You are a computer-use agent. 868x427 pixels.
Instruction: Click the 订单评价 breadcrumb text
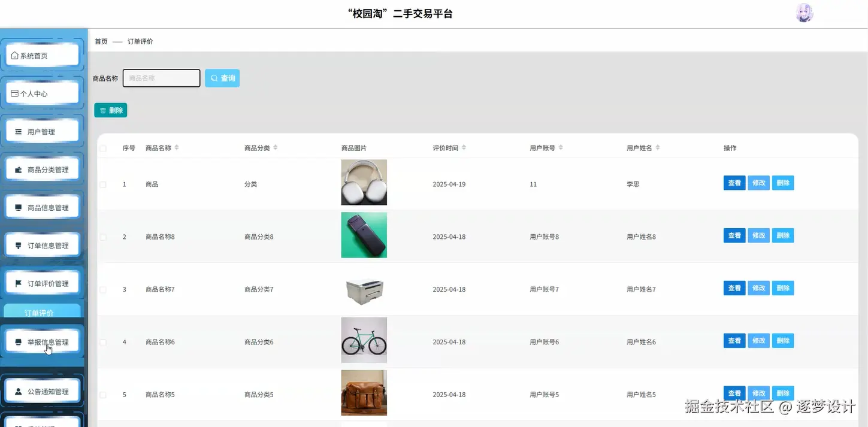pos(140,41)
